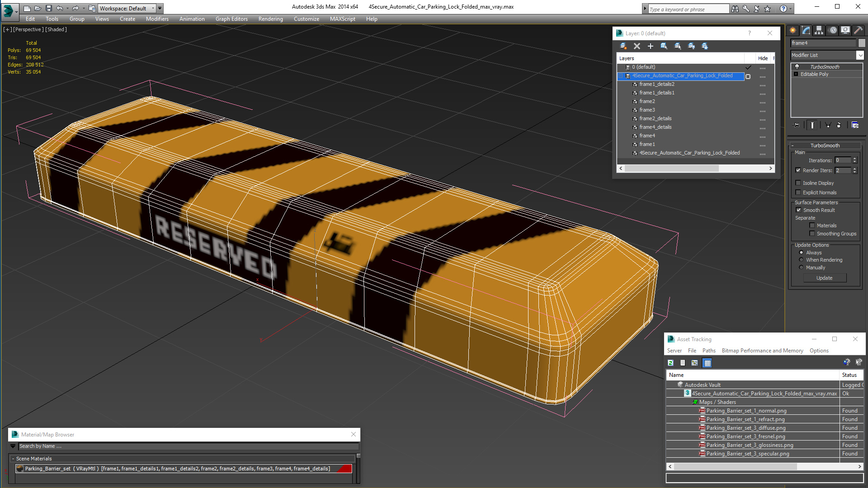Open the Quick Access toolbar customize arrow
Image resolution: width=868 pixels, height=488 pixels.
click(160, 8)
